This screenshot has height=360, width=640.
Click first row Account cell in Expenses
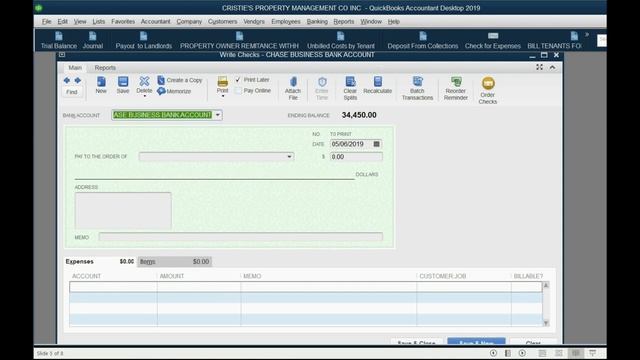[113, 287]
